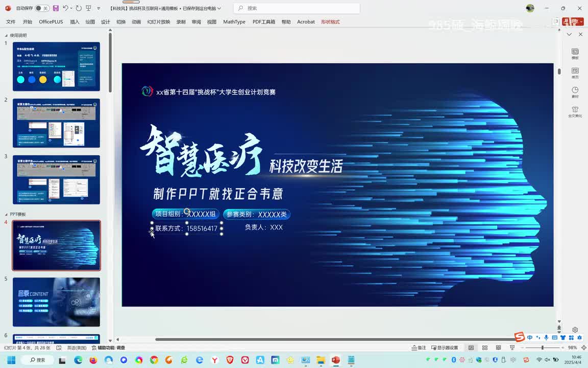This screenshot has height=368, width=588.
Task: Open 插页 in the right side panel
Action: (x=575, y=73)
